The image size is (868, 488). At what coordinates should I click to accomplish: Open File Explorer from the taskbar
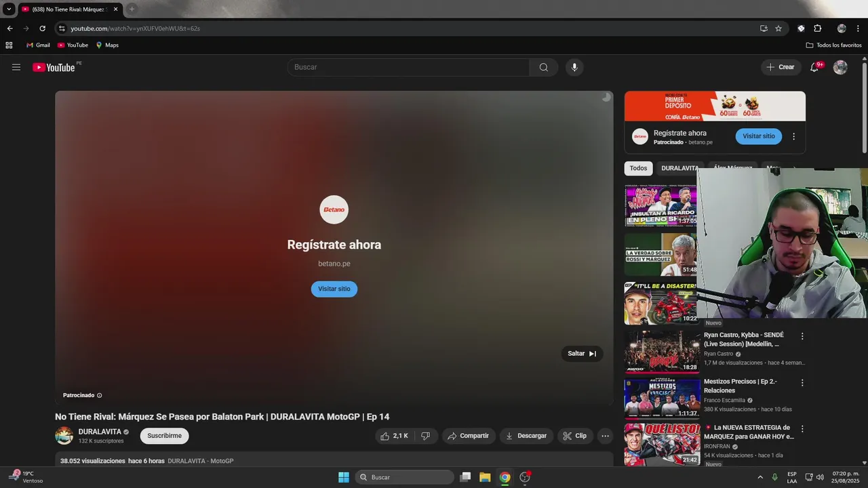coord(485,477)
